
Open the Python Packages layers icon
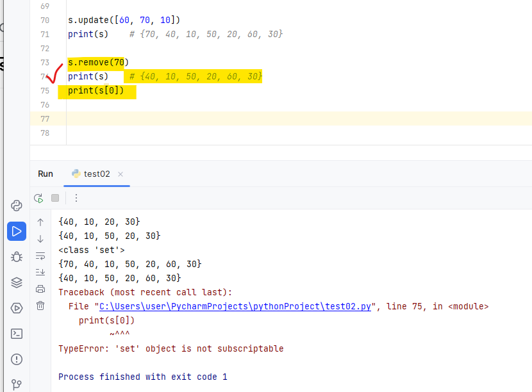pos(16,282)
